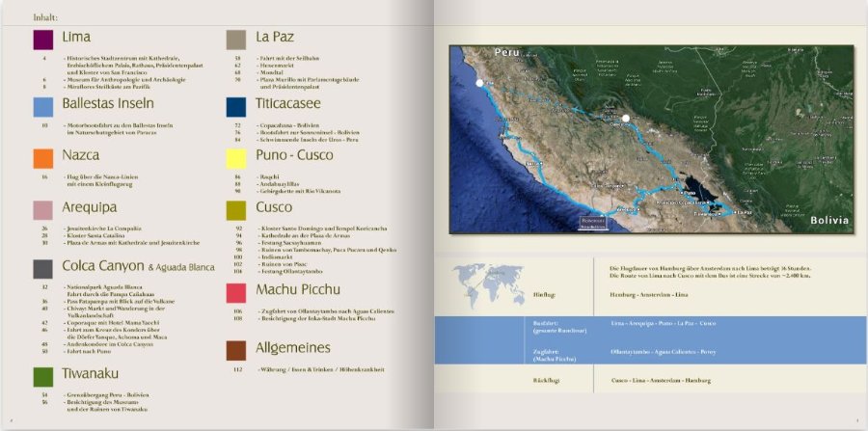Click the green Tiwanaku color square
Viewport: 868px width, 431px height.
[43, 377]
